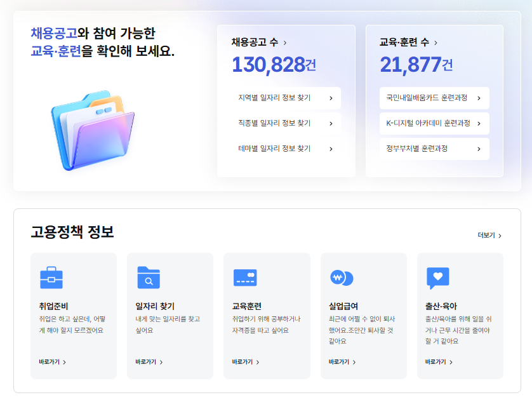Click the chevron on the K-디지털 아카데미 row
The height and width of the screenshot is (402, 532).
(x=479, y=124)
